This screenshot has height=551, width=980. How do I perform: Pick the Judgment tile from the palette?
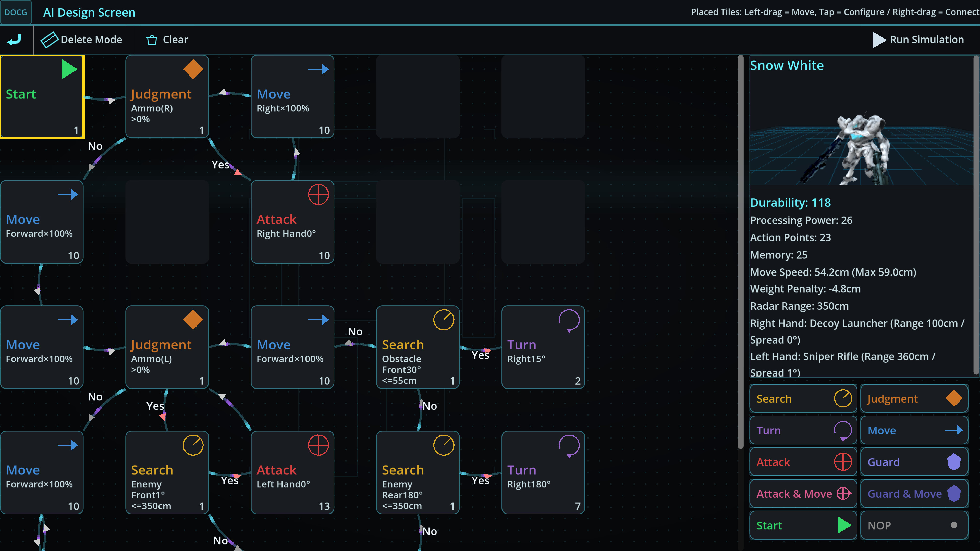(914, 398)
